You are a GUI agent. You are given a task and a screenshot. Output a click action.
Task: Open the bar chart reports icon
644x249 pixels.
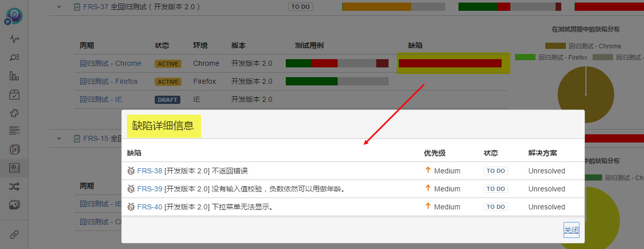pyautogui.click(x=14, y=76)
